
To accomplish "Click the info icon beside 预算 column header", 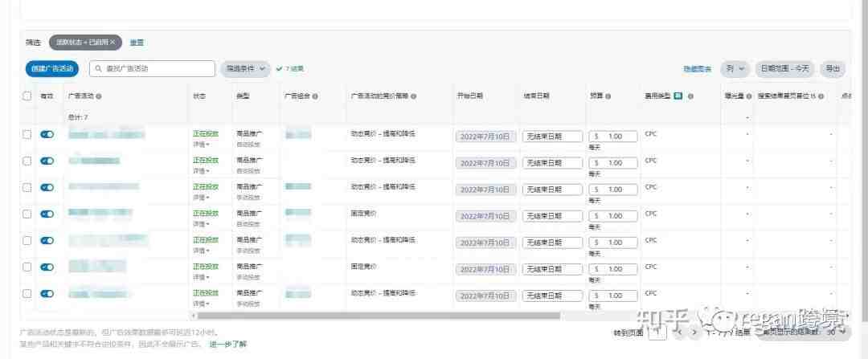I will click(608, 96).
